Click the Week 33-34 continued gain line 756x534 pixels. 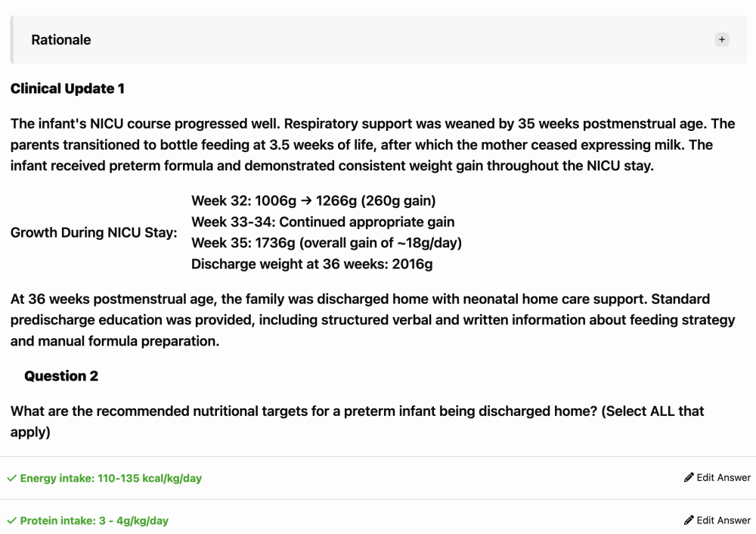click(323, 222)
